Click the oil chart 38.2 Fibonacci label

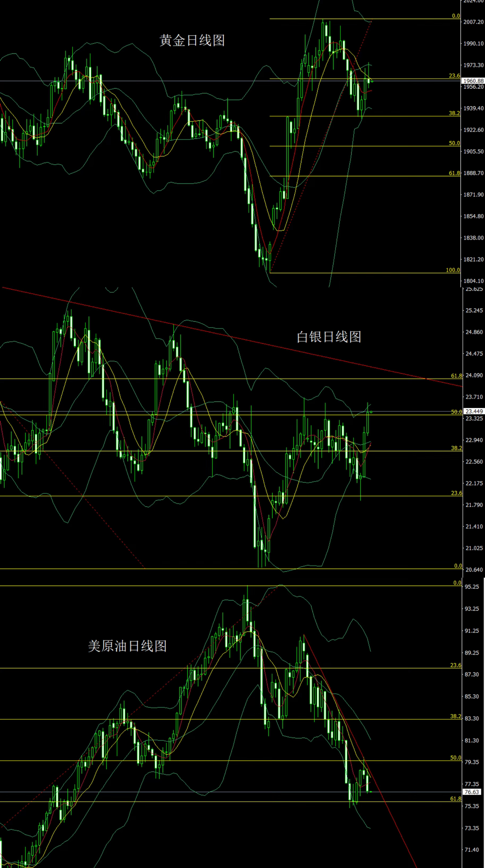point(455,716)
